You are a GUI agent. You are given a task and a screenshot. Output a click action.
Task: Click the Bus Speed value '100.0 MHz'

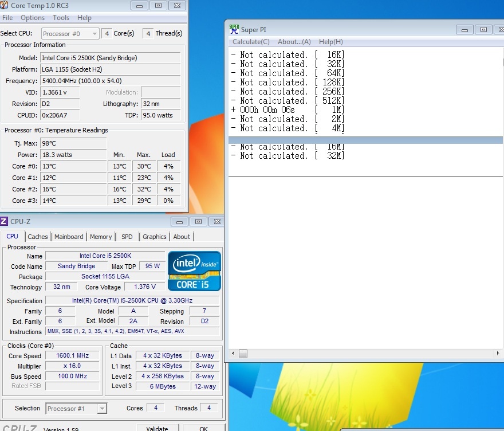(72, 377)
